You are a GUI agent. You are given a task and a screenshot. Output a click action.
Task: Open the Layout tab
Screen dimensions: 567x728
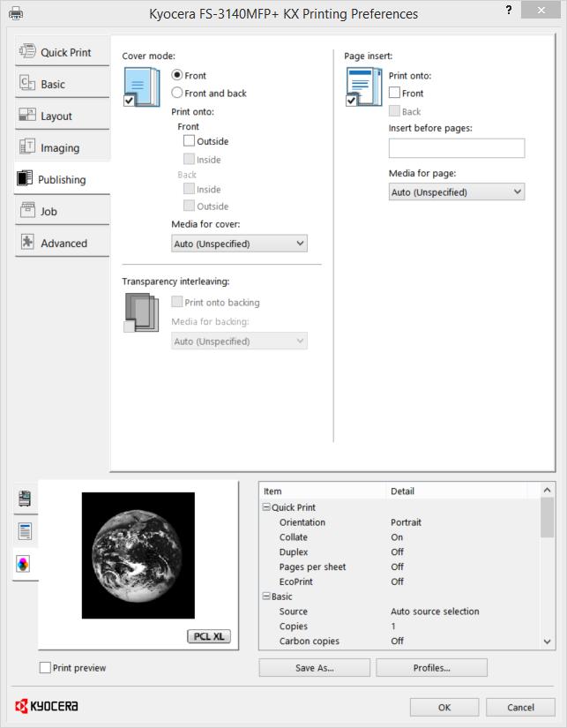(63, 115)
